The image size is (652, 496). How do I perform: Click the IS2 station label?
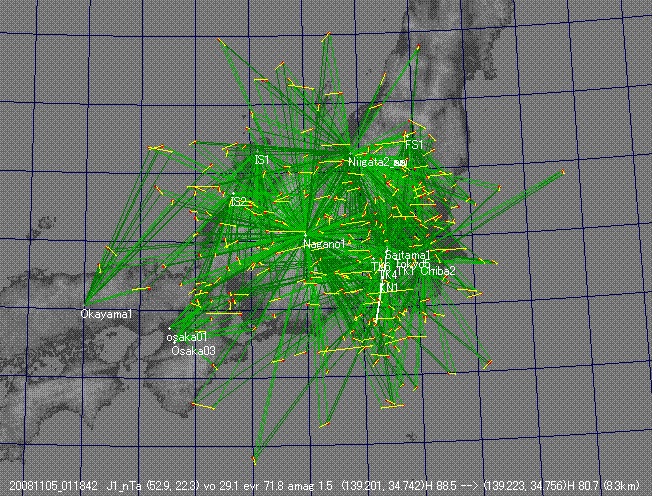click(238, 202)
